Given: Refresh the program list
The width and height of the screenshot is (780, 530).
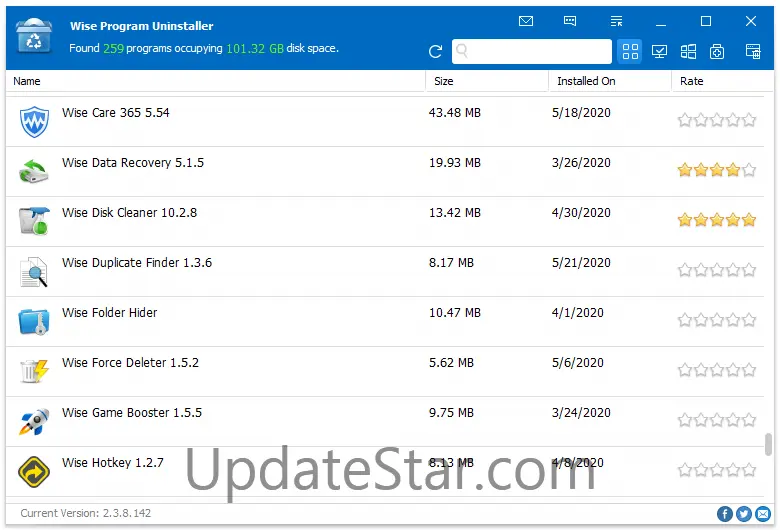Looking at the screenshot, I should point(435,51).
